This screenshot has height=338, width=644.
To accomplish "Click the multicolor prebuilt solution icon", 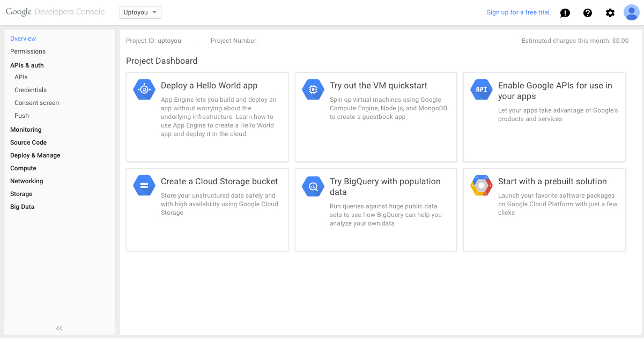I will tap(482, 185).
